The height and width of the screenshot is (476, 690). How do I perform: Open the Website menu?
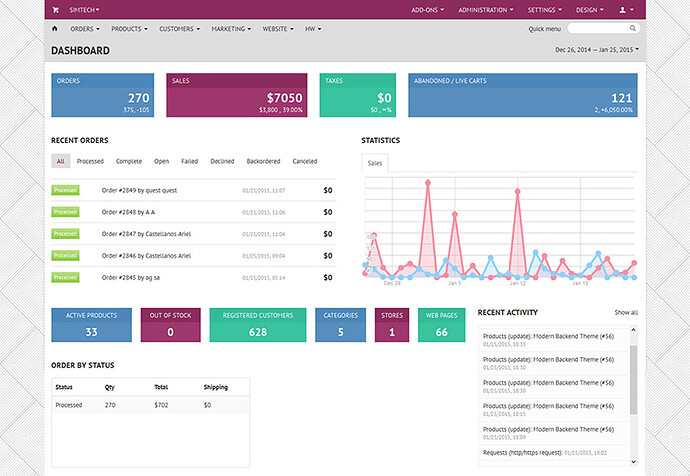(278, 29)
